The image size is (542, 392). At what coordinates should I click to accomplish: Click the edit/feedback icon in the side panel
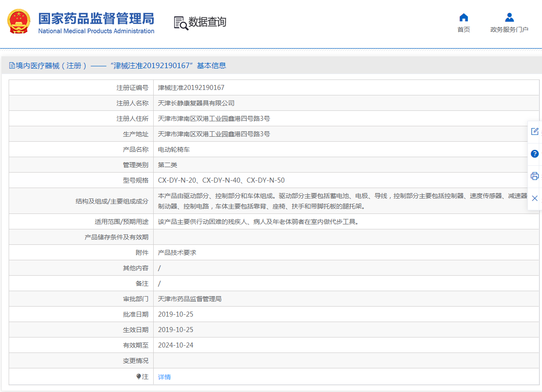click(535, 131)
